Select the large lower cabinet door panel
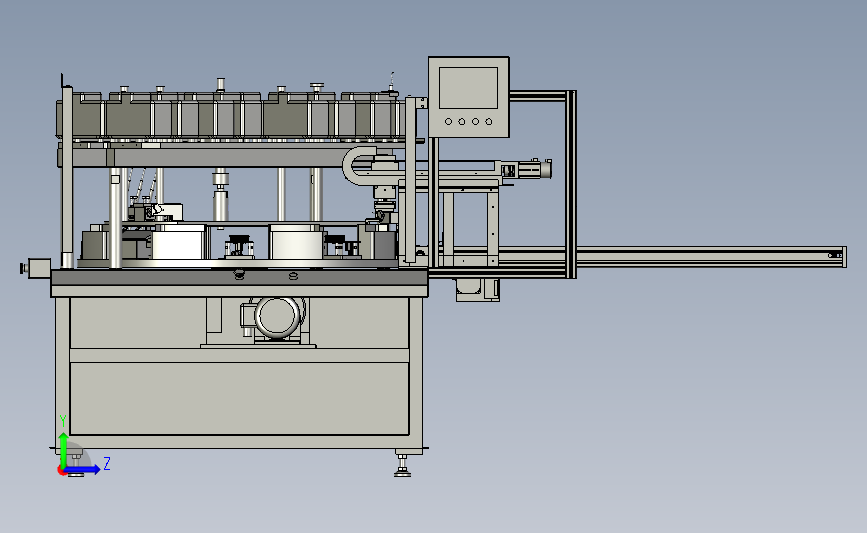 239,398
